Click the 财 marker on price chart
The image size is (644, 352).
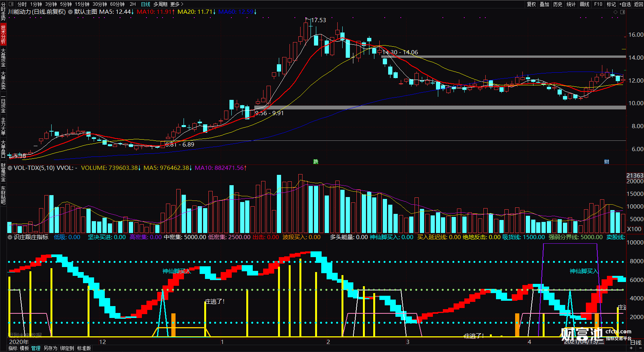coord(607,162)
